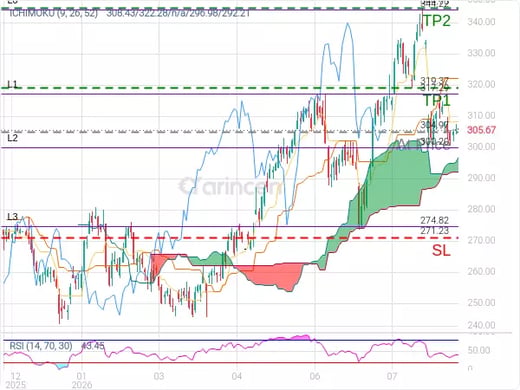This screenshot has width=520, height=390.
Task: Select the TP2 target label
Action: pyautogui.click(x=436, y=21)
